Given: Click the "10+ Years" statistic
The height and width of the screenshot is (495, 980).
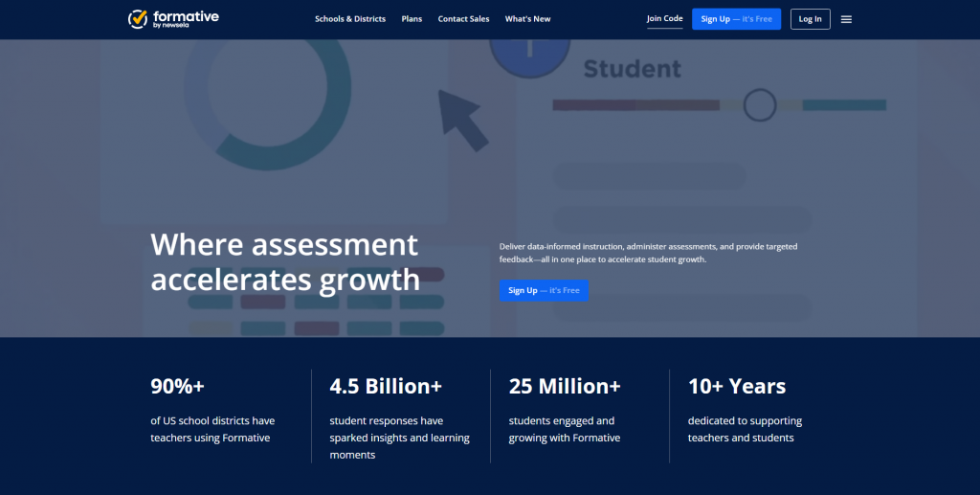Looking at the screenshot, I should (x=737, y=386).
